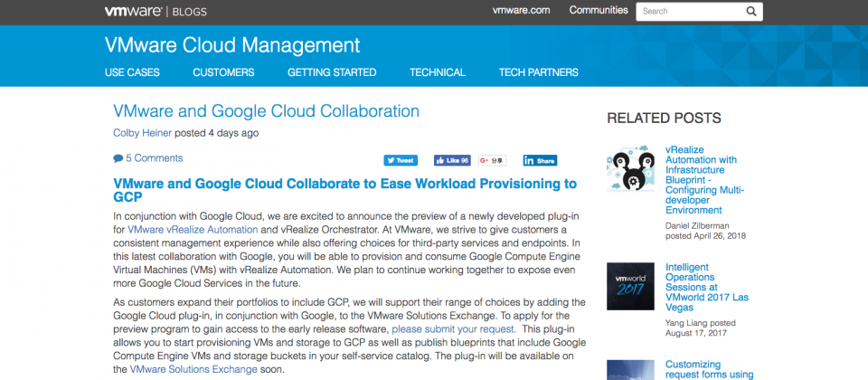The height and width of the screenshot is (380, 868).
Task: Open the vRealize Automation Infrastructure Blueprint post thumbnail
Action: pos(630,169)
